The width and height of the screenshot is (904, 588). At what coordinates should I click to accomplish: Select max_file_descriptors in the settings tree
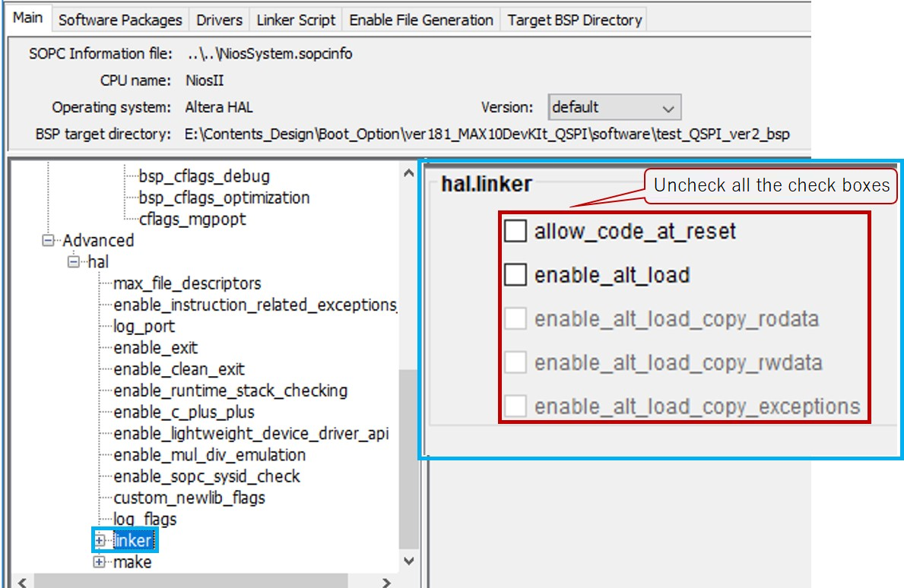click(x=186, y=283)
